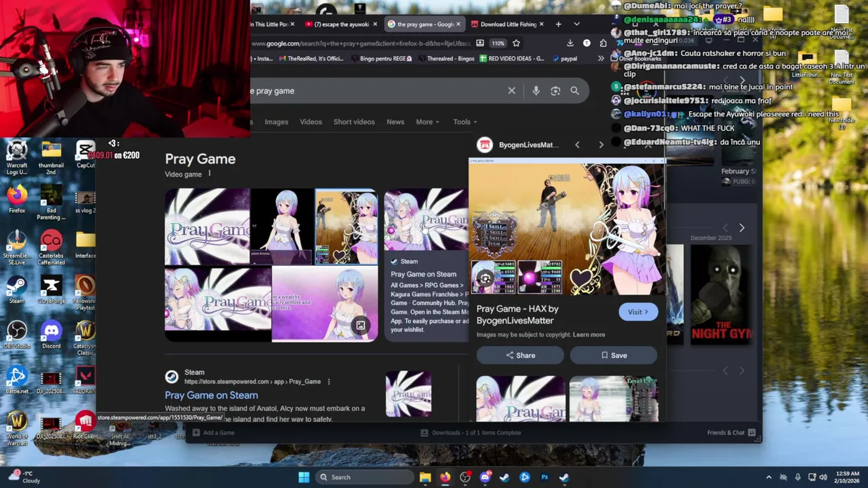The image size is (868, 488).
Task: Switch to News results tab
Action: pyautogui.click(x=395, y=122)
